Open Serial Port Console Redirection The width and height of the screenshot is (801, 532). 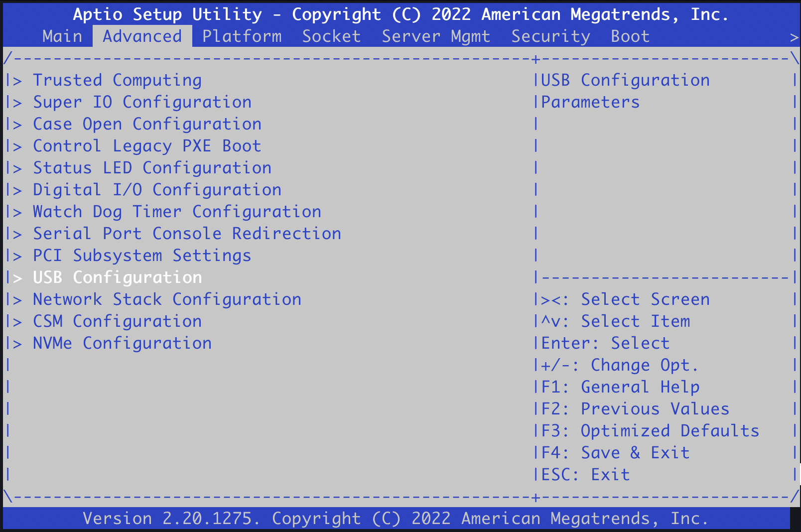tap(187, 234)
